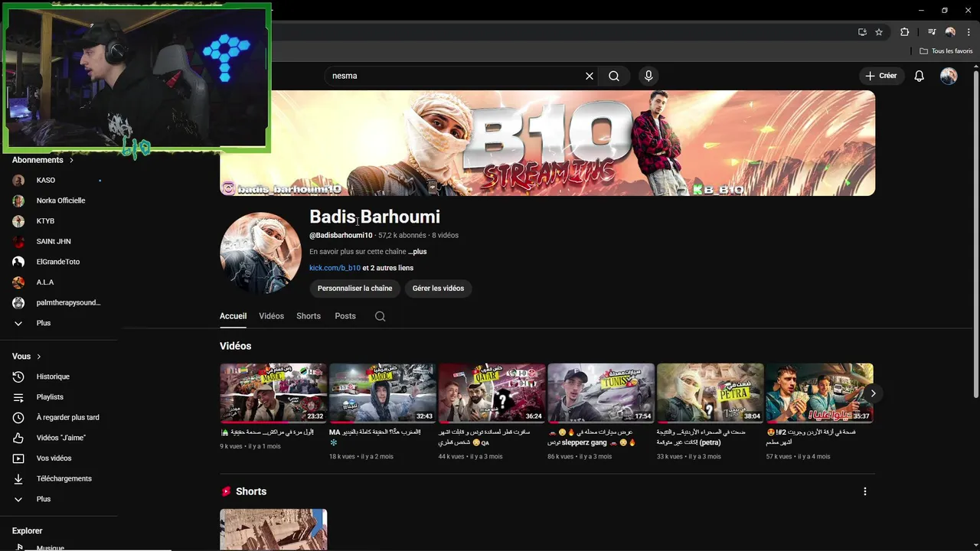Switch to the Shorts tab
Screen dimensions: 980x551
tap(309, 316)
